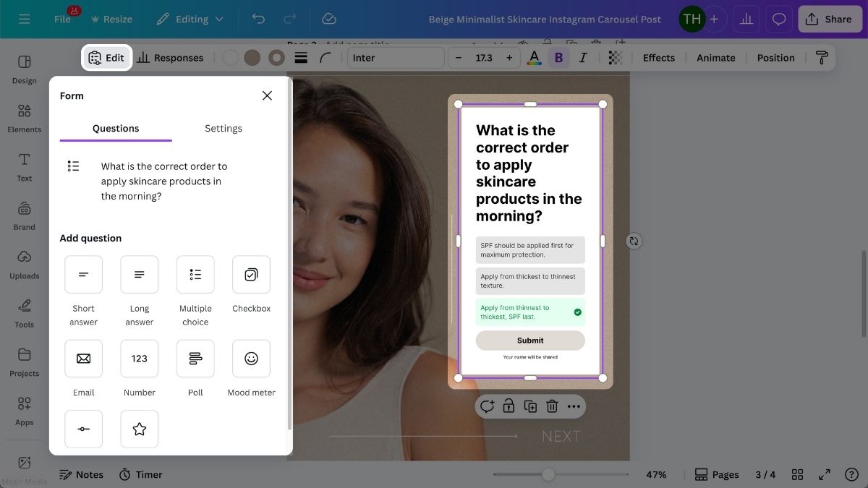The width and height of the screenshot is (868, 488).
Task: Check cloud save status icon
Action: point(328,19)
